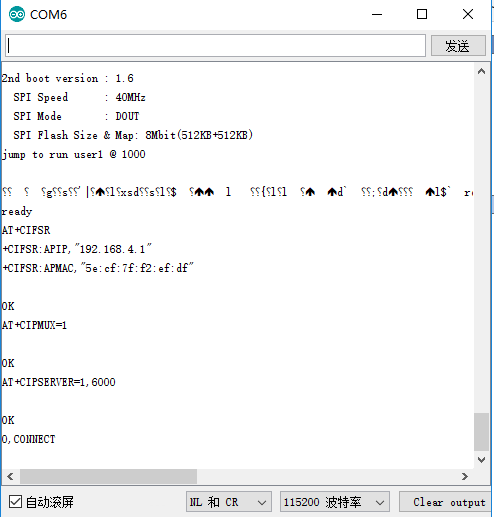Click the serial command input field
Image resolution: width=494 pixels, height=517 pixels.
tap(215, 45)
